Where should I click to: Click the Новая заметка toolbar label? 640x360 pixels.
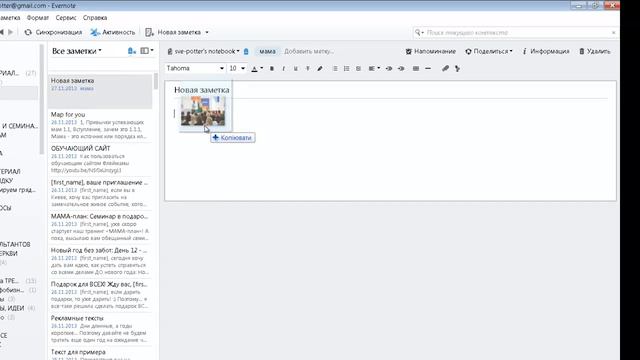179,32
